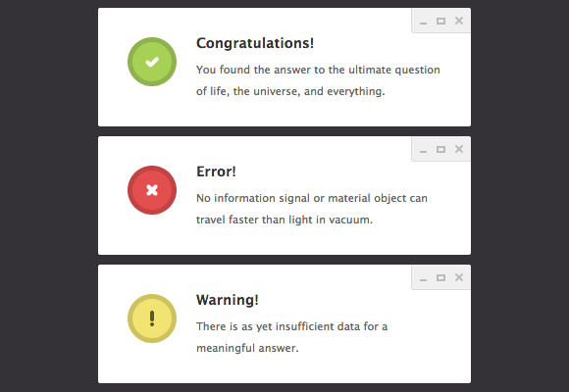Click the green checkmark success icon
The width and height of the screenshot is (569, 392).
[152, 62]
